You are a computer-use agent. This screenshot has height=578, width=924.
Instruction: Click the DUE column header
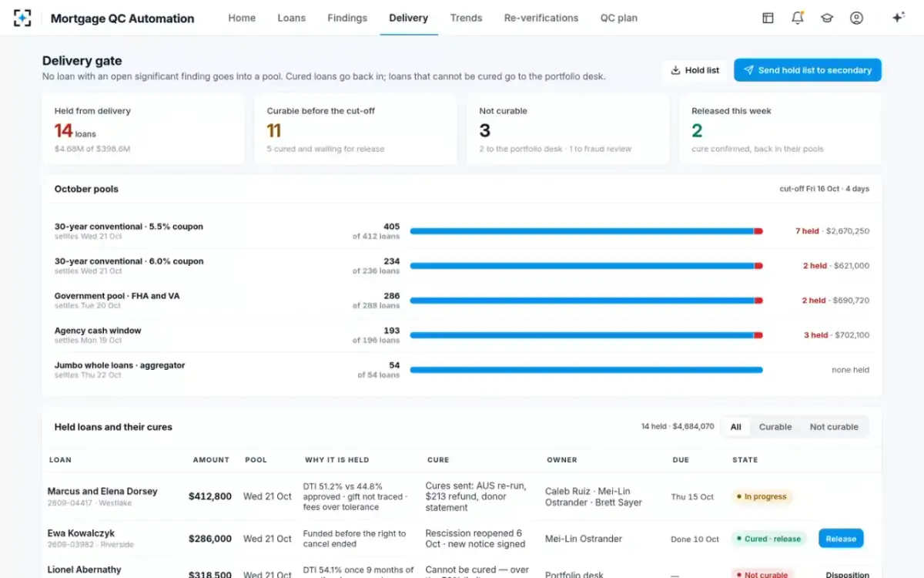tap(681, 460)
